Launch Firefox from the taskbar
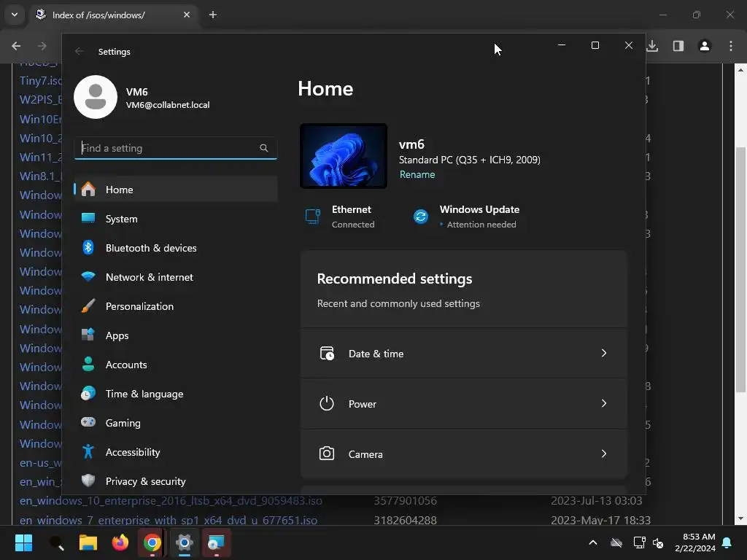 coord(120,542)
